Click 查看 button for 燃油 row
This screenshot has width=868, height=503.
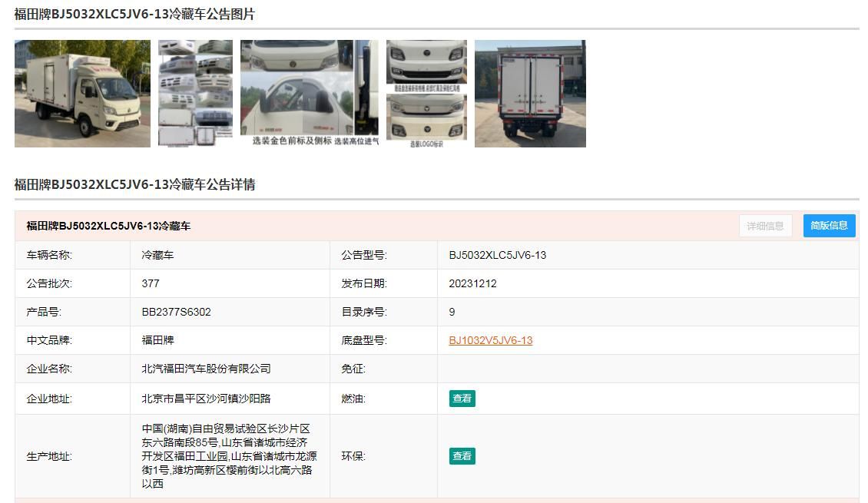point(462,399)
